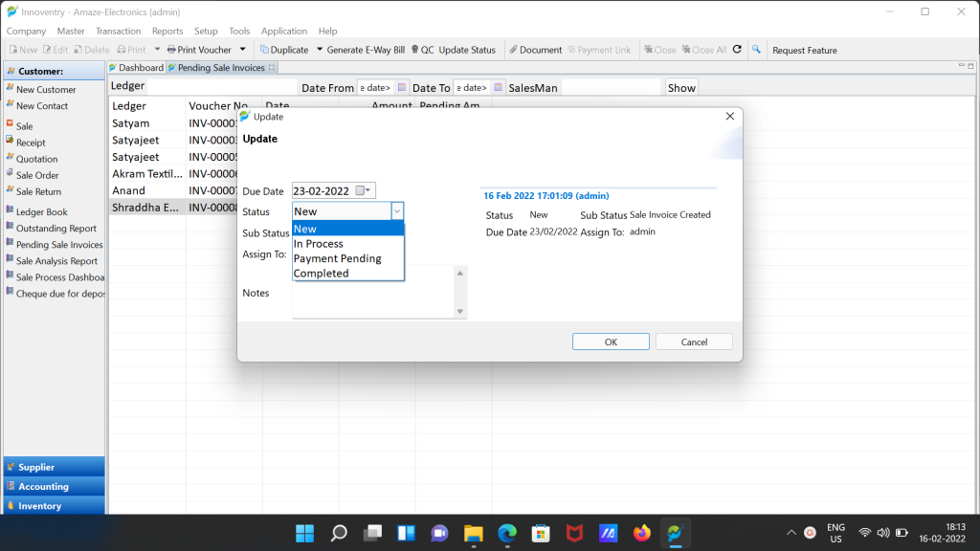
Task: Open Sale entry in sidebar
Action: pyautogui.click(x=24, y=125)
